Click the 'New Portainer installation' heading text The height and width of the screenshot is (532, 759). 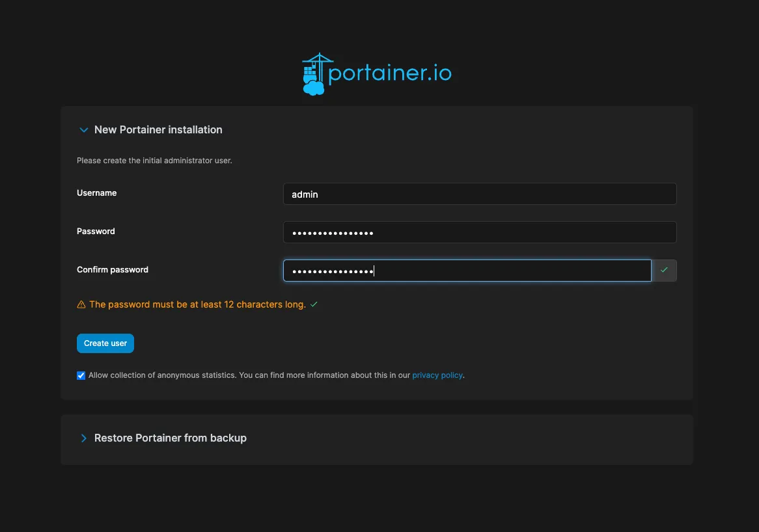[158, 129]
